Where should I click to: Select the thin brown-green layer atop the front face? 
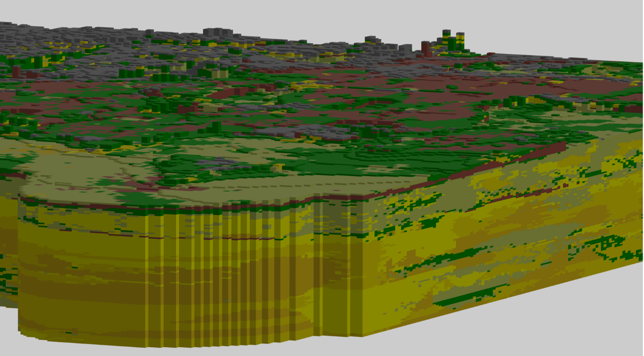(187, 208)
